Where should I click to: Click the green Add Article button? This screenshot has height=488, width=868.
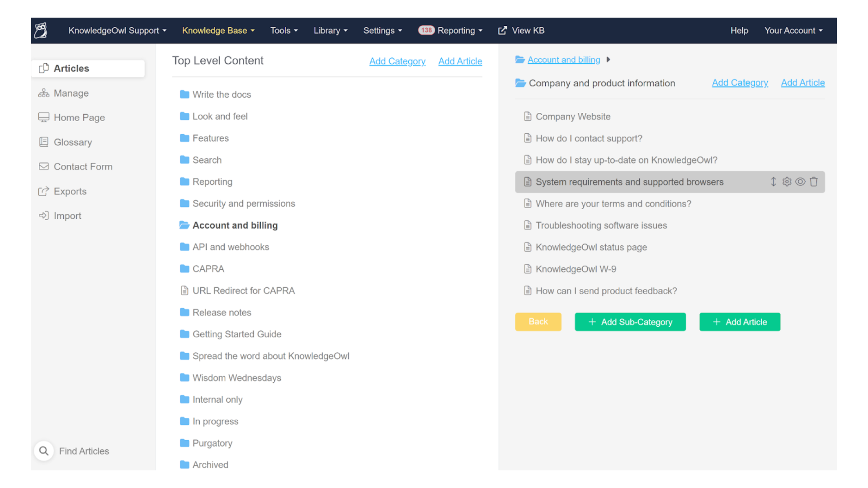coord(740,322)
